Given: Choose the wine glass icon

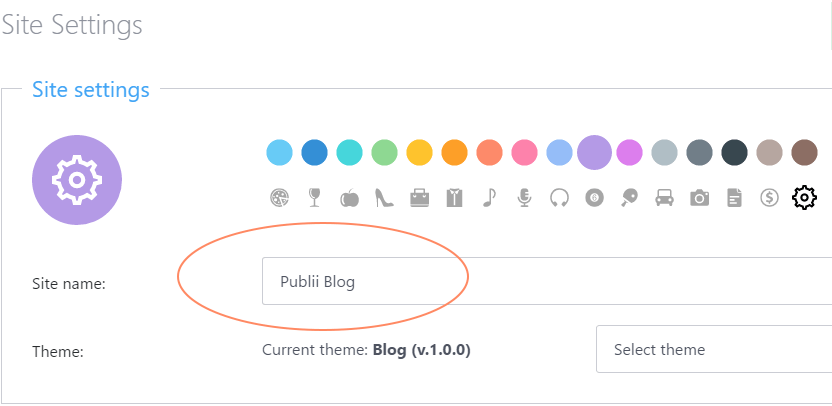Looking at the screenshot, I should point(315,198).
